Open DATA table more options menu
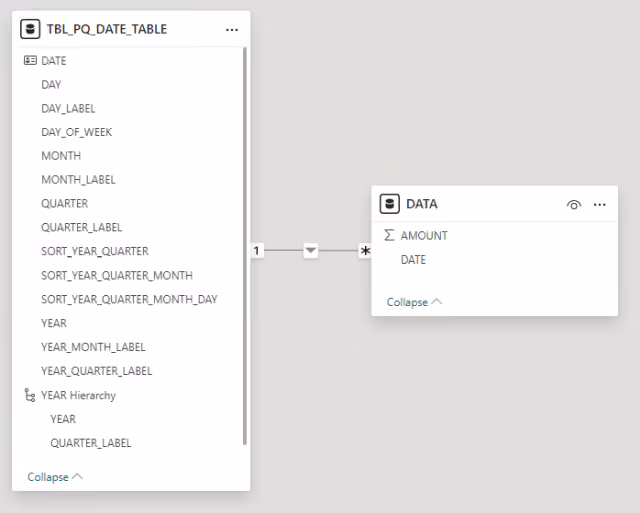Image resolution: width=640 pixels, height=513 pixels. pos(600,204)
